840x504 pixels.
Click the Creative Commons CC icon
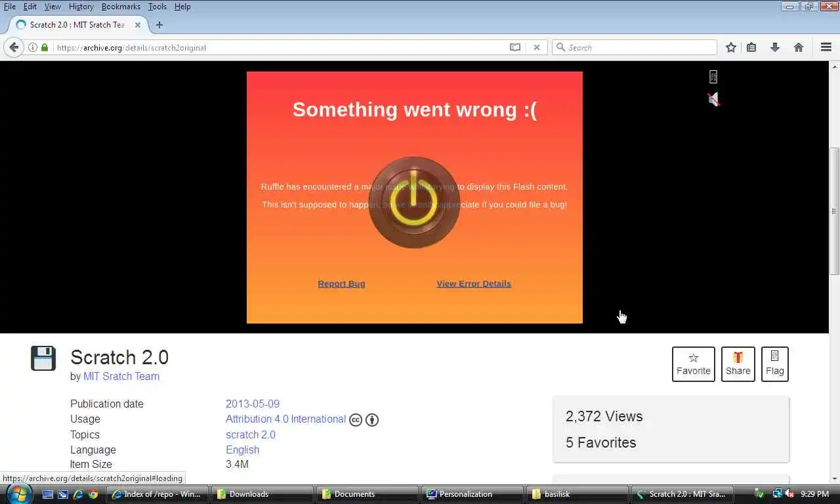click(356, 420)
